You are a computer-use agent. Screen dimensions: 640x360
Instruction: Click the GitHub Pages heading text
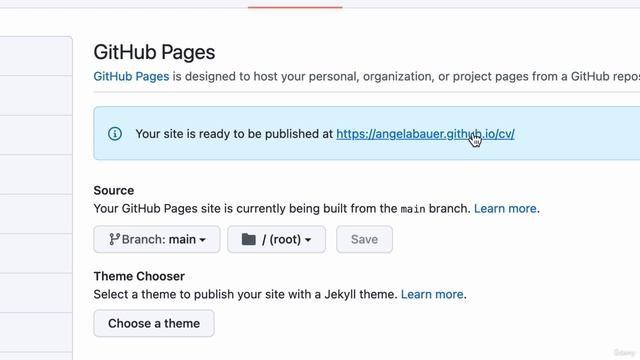pyautogui.click(x=154, y=52)
